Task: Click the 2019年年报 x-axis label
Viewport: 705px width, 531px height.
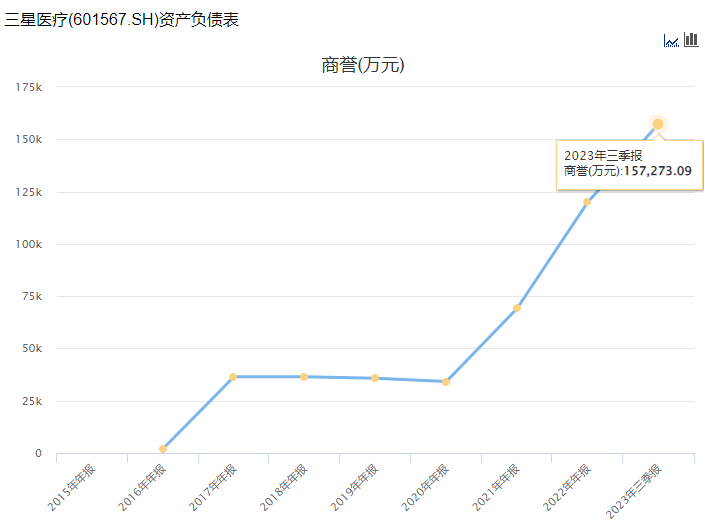Action: point(354,487)
